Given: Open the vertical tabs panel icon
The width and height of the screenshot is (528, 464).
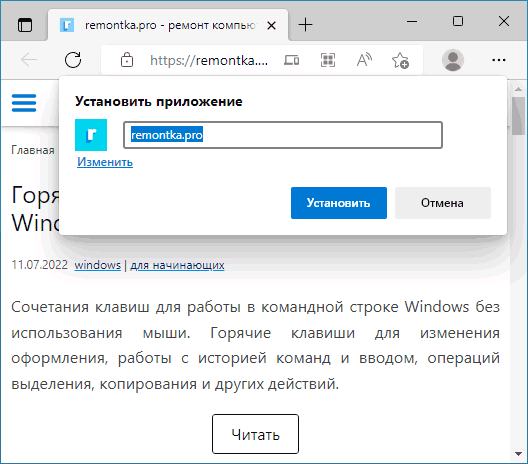Looking at the screenshot, I should click(x=25, y=25).
